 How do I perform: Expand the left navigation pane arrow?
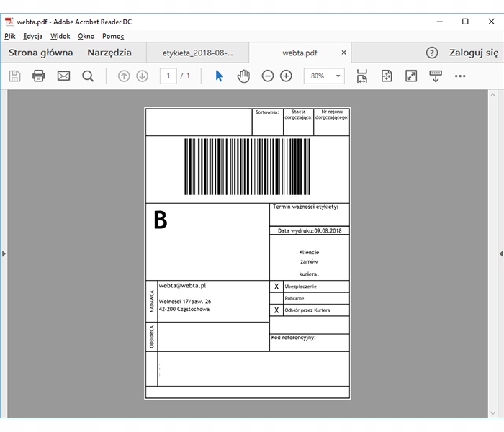click(4, 253)
